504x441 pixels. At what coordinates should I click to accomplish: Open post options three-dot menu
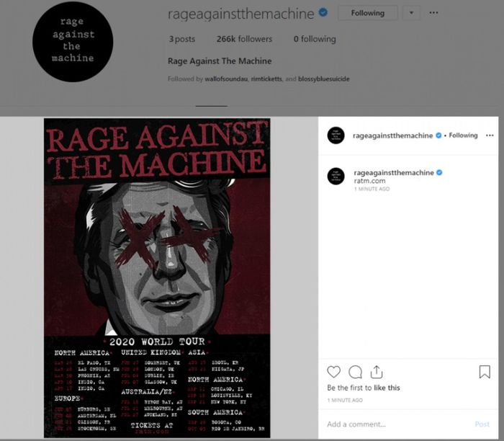pyautogui.click(x=490, y=135)
